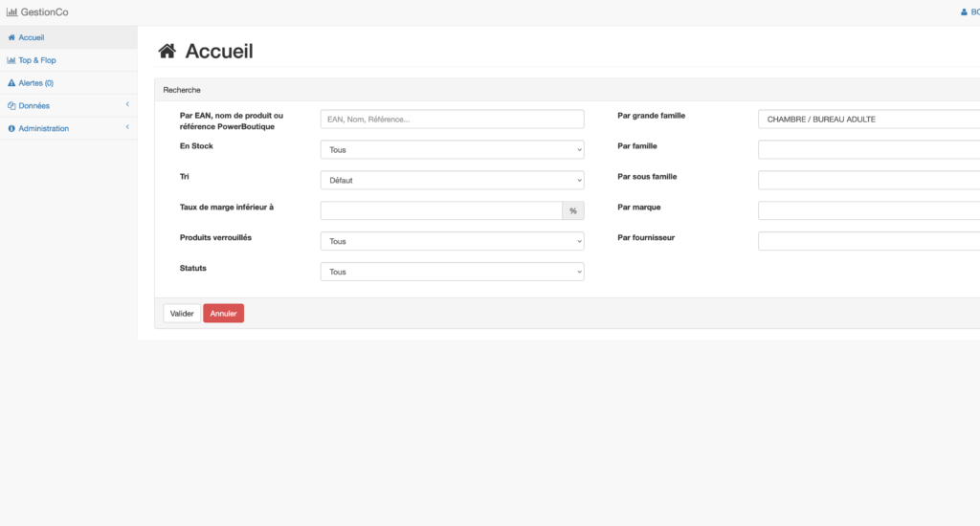Open the Top & Flop menu item

[69, 60]
